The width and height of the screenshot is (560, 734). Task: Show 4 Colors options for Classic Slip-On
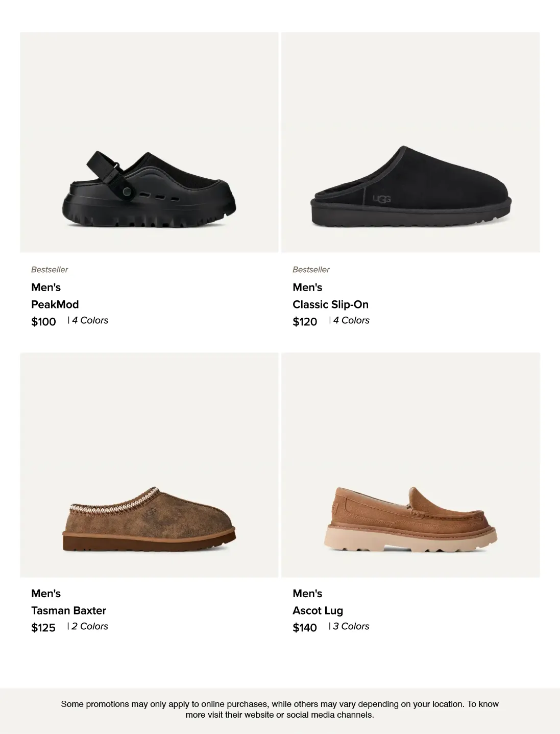[351, 320]
